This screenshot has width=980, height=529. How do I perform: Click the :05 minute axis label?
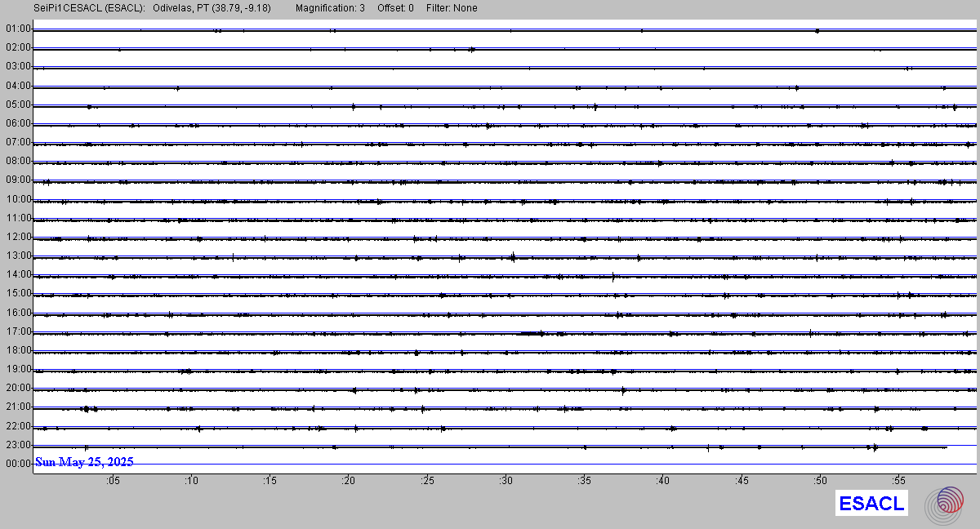(112, 482)
